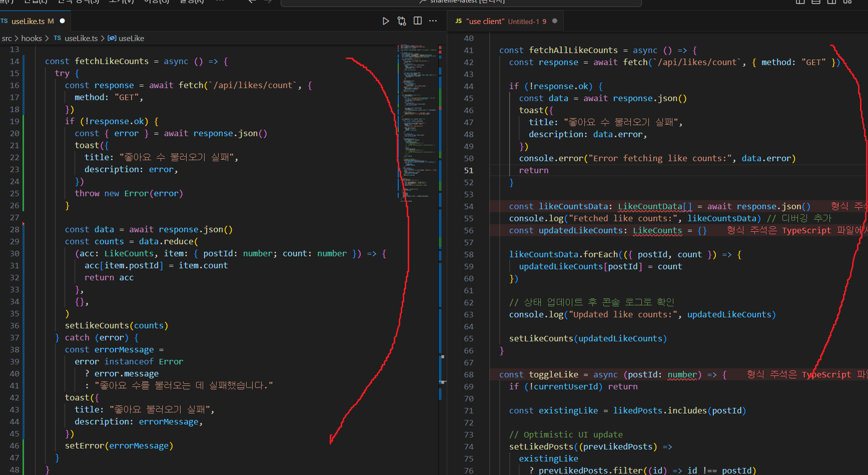The width and height of the screenshot is (868, 475).
Task: Click on setLikeCounts(updatedLikeCounts) in right editor
Action: pyautogui.click(x=588, y=338)
